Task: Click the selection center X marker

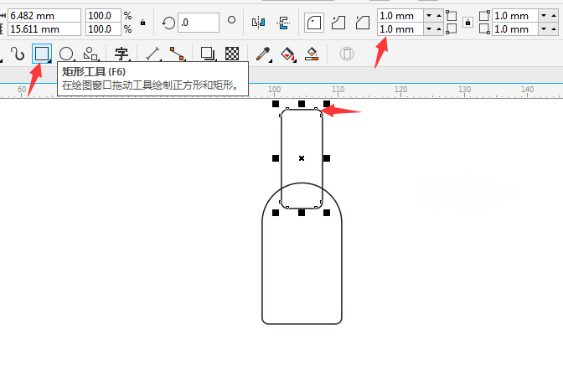Action: coord(302,158)
